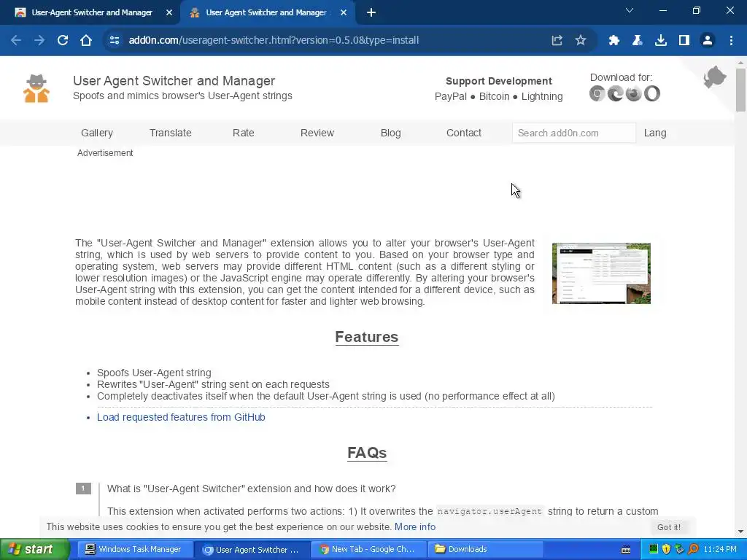Click the taskbar clock showing 11:24 PM
Screen dimensions: 747x560
tap(720, 550)
